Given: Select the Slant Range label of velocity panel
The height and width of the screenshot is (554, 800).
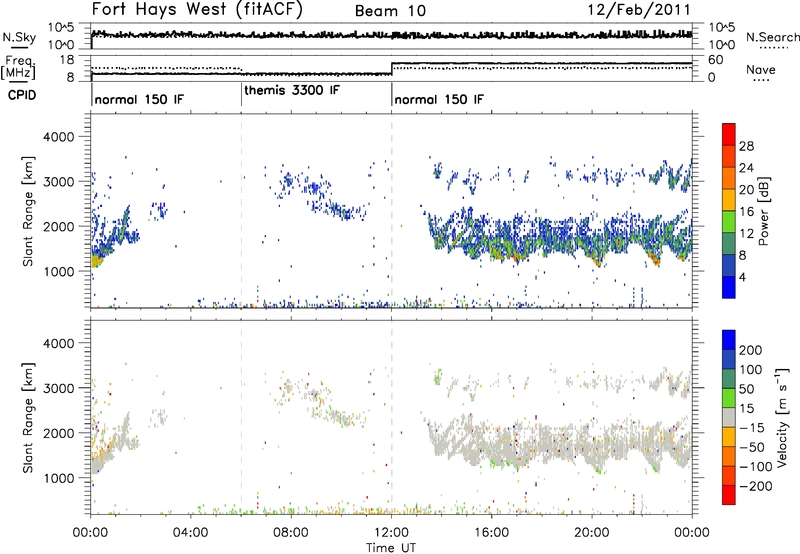Looking at the screenshot, I should (x=28, y=418).
